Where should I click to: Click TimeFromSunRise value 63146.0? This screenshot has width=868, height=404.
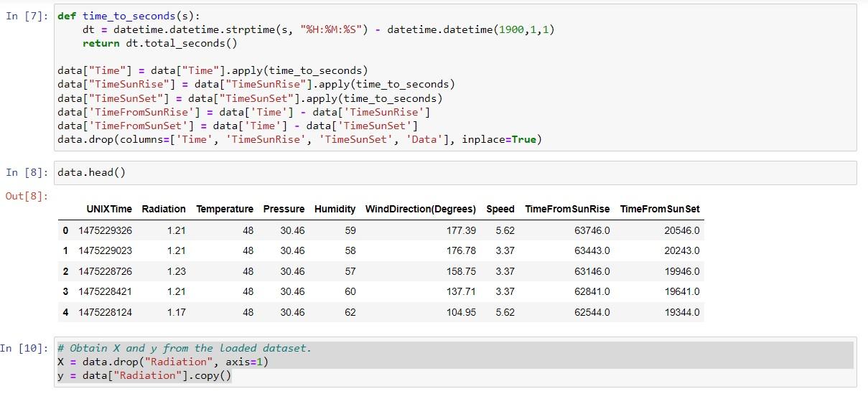coord(592,271)
